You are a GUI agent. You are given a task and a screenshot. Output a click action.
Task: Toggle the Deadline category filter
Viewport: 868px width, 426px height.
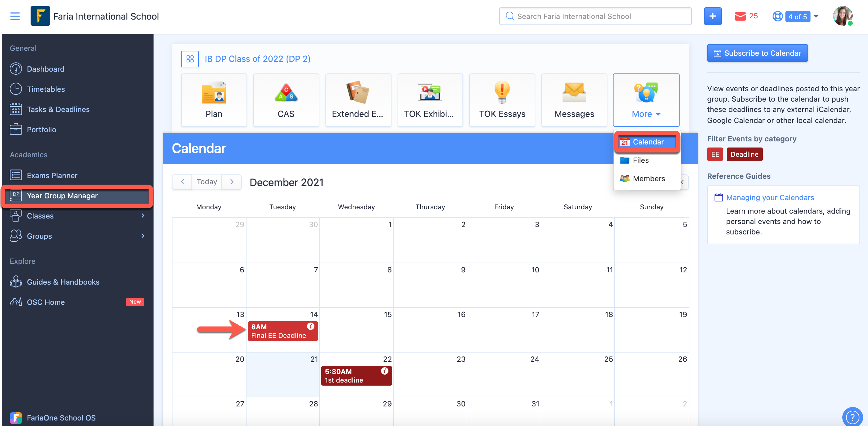coord(744,155)
